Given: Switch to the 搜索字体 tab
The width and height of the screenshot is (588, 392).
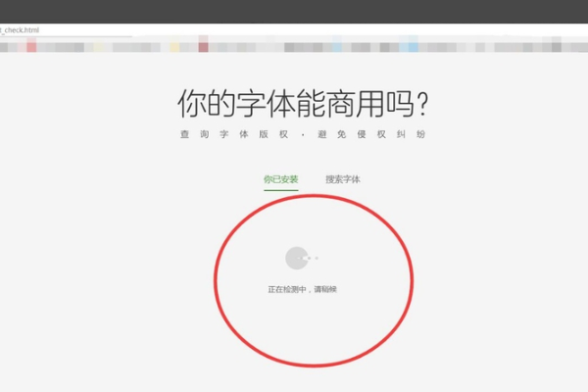Looking at the screenshot, I should coord(343,179).
